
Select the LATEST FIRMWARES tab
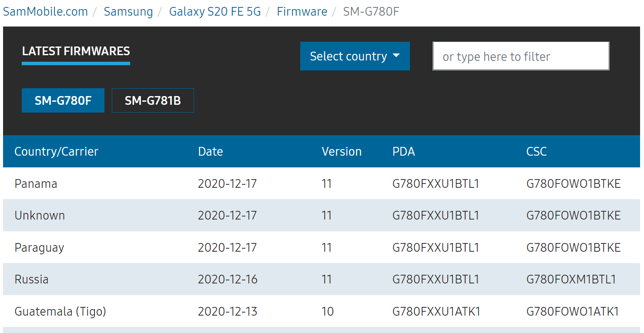click(x=76, y=51)
